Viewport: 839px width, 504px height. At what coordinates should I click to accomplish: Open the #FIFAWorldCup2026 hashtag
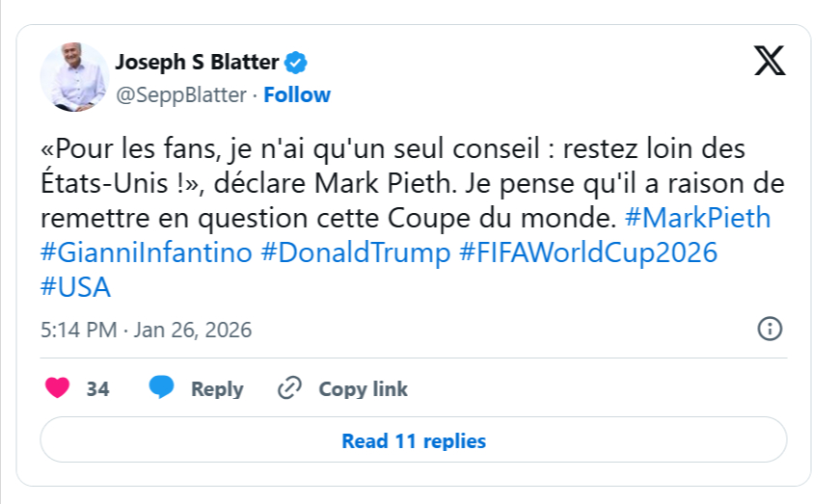click(588, 253)
